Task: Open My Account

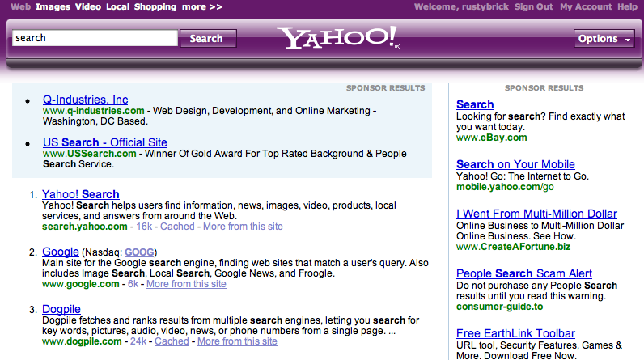Action: [586, 6]
